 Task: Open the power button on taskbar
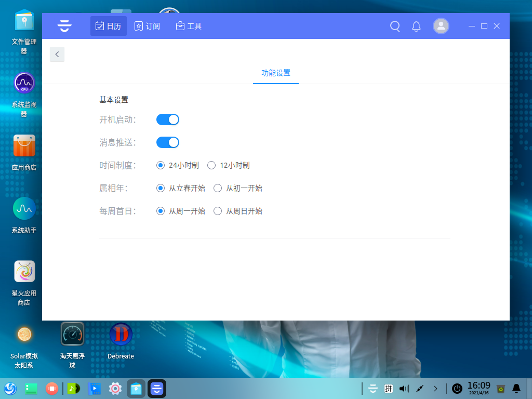457,389
